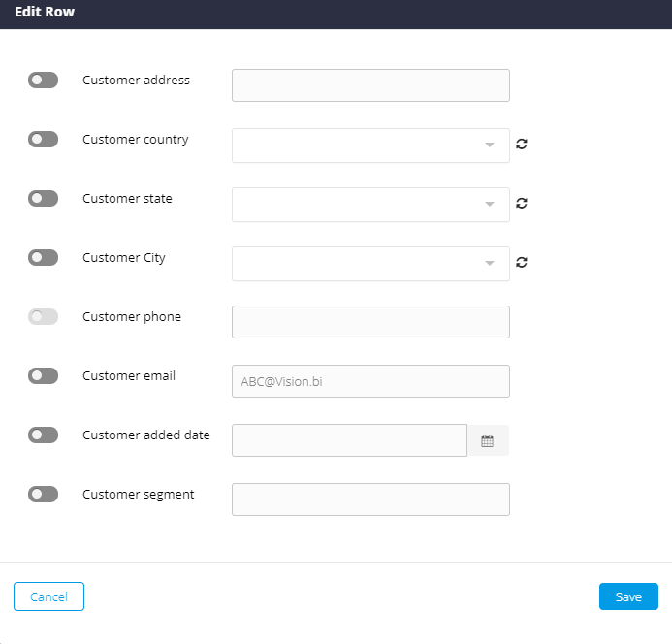The width and height of the screenshot is (672, 644).
Task: Toggle the Customer segment switch
Action: coord(43,495)
